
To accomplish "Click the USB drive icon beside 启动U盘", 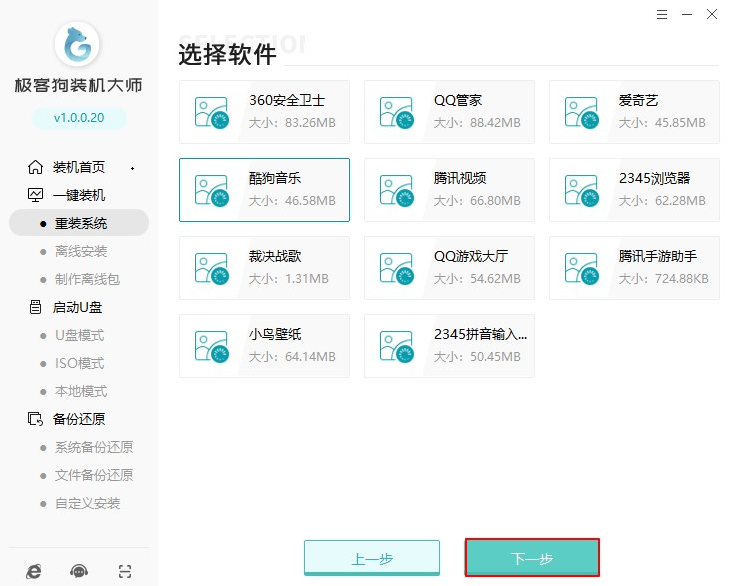I will 36,307.
